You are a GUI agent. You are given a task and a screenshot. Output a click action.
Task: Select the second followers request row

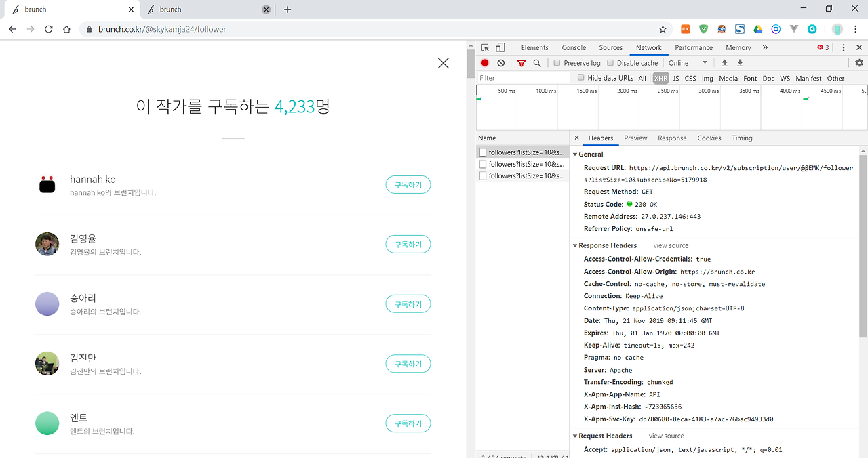click(x=522, y=164)
